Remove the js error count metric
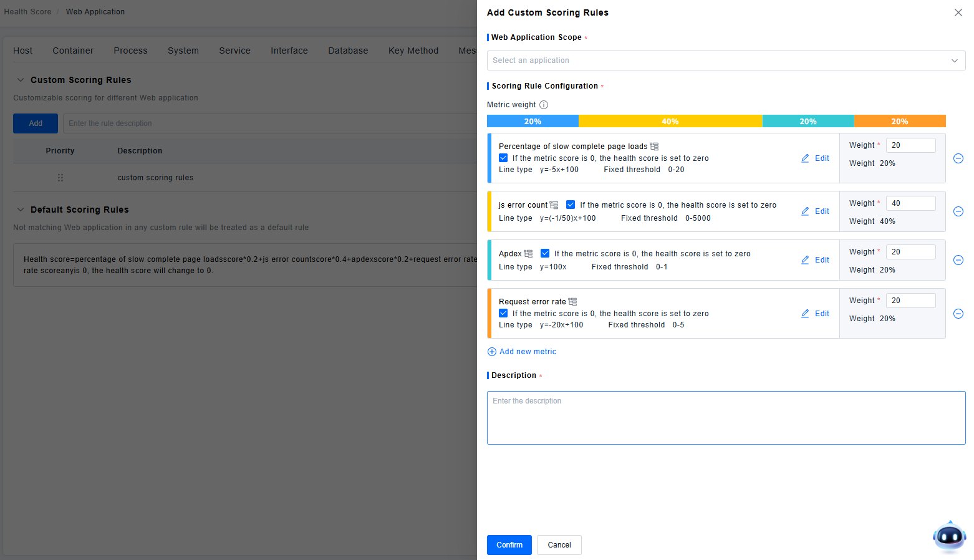 [x=958, y=211]
